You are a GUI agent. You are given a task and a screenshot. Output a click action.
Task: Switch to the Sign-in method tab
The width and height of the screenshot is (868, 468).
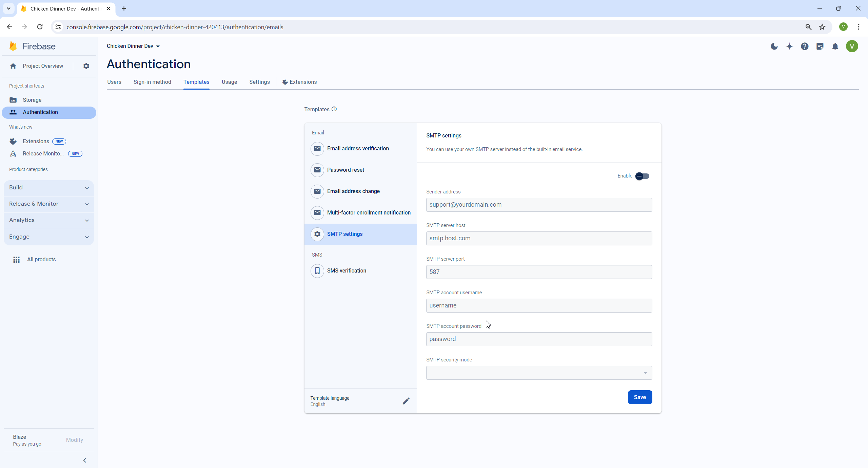pyautogui.click(x=152, y=82)
